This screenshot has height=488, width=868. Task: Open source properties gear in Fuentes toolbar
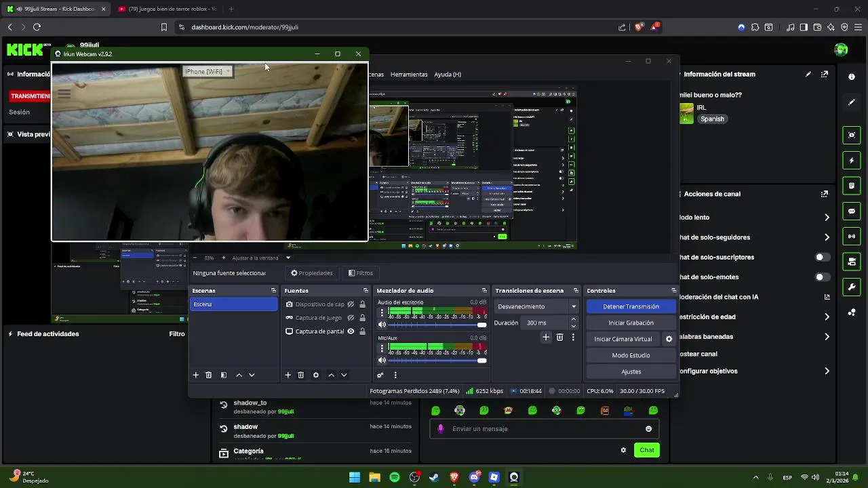coord(316,375)
